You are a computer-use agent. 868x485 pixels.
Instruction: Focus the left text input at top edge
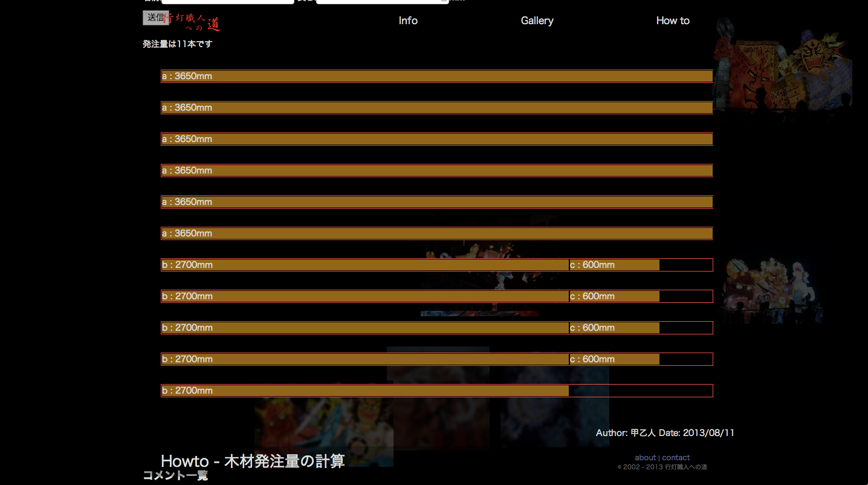227,1
